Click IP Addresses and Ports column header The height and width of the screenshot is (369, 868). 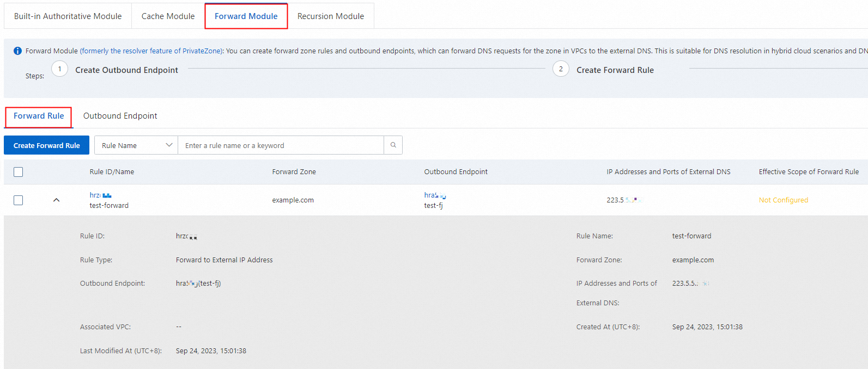pyautogui.click(x=669, y=172)
